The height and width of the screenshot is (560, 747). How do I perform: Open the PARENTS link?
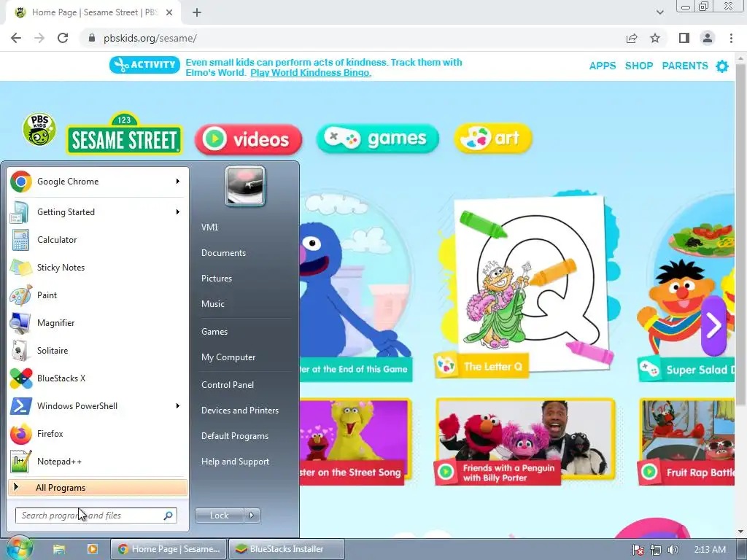[685, 66]
